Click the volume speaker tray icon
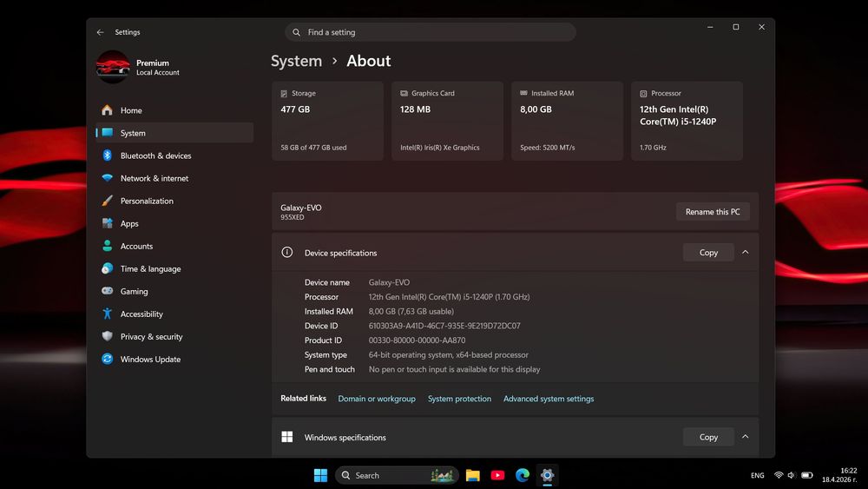The image size is (868, 489). pyautogui.click(x=791, y=475)
